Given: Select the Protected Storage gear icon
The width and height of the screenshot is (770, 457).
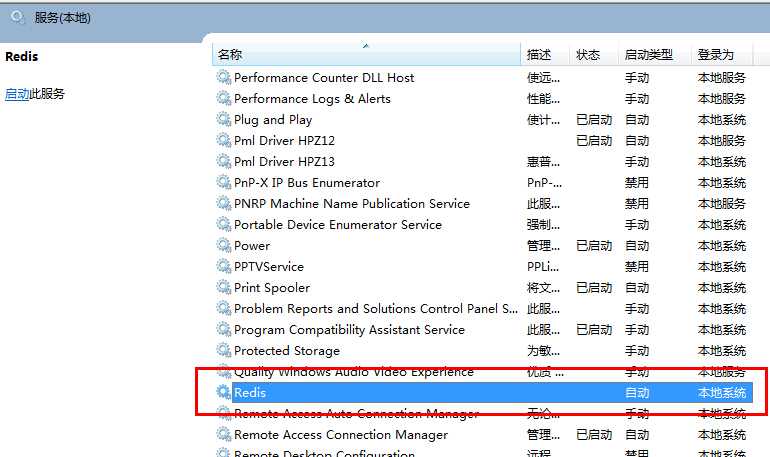Looking at the screenshot, I should [223, 350].
